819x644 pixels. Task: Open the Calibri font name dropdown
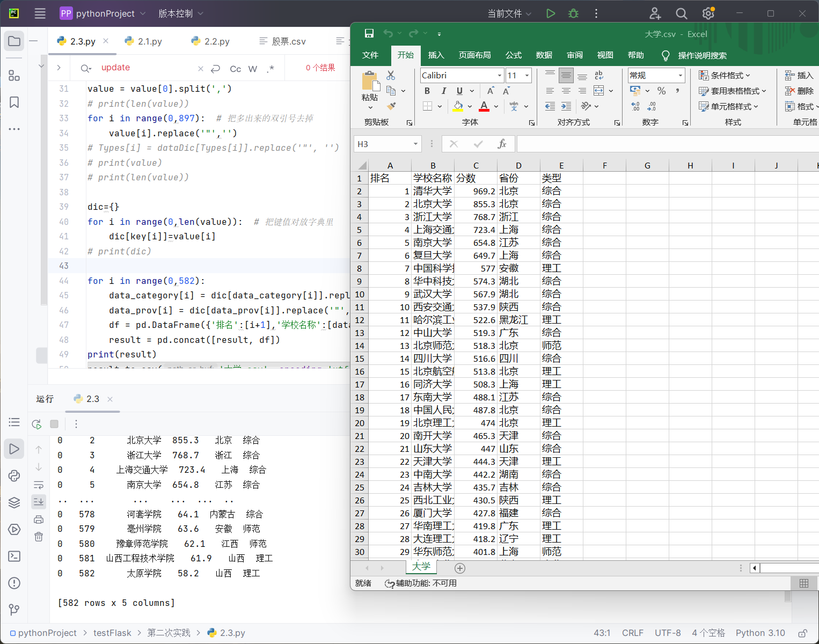[x=500, y=76]
